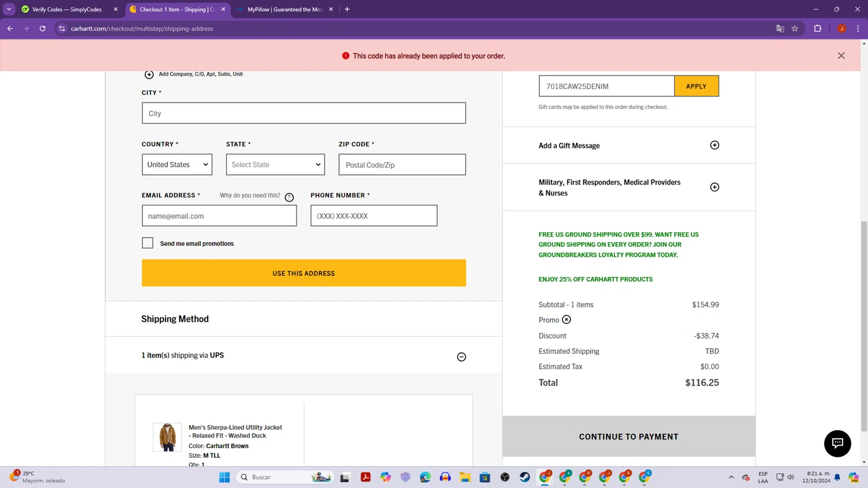
Task: Click the translate page icon
Action: point(780,28)
